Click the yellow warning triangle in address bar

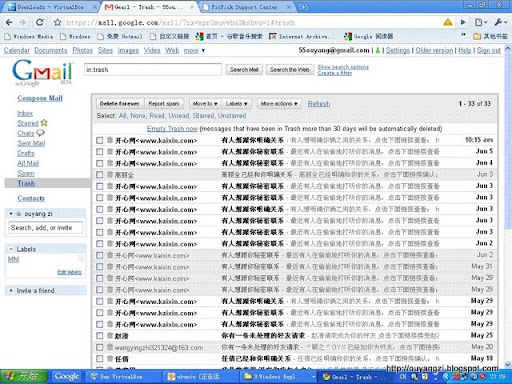(x=448, y=22)
